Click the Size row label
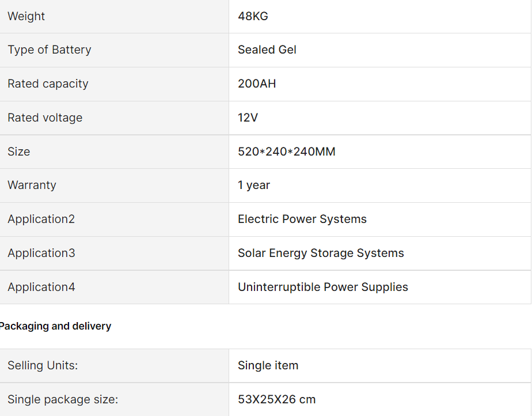Image resolution: width=532 pixels, height=416 pixels. tap(18, 152)
